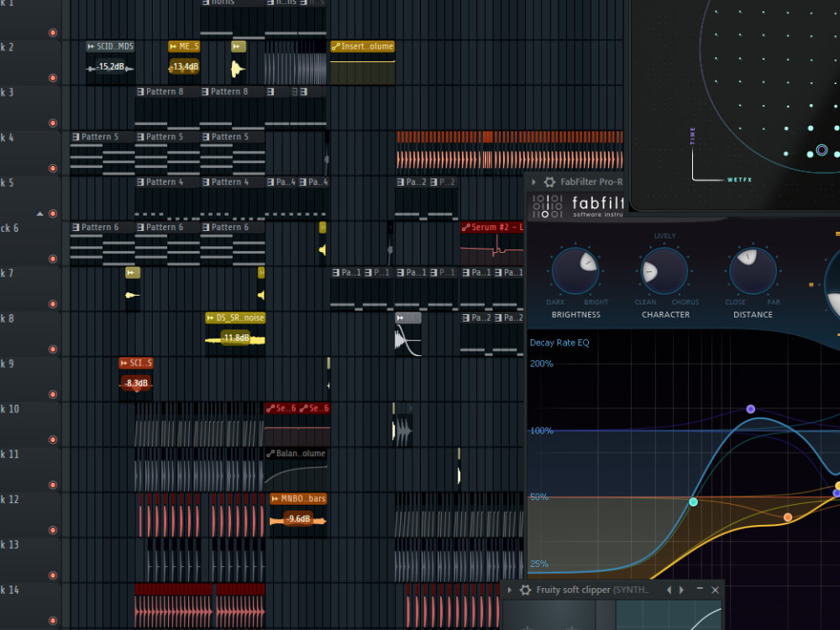Select the purple Decay Rate EQ node
The image size is (840, 630).
pyautogui.click(x=750, y=409)
